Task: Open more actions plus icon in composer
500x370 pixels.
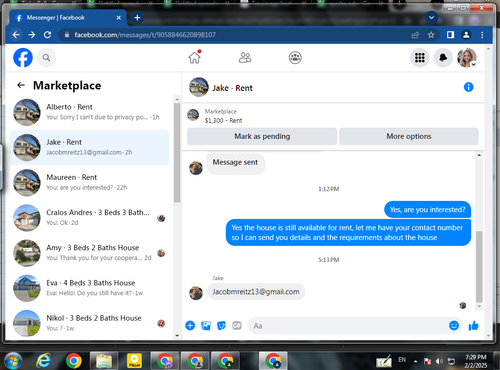Action: 190,325
